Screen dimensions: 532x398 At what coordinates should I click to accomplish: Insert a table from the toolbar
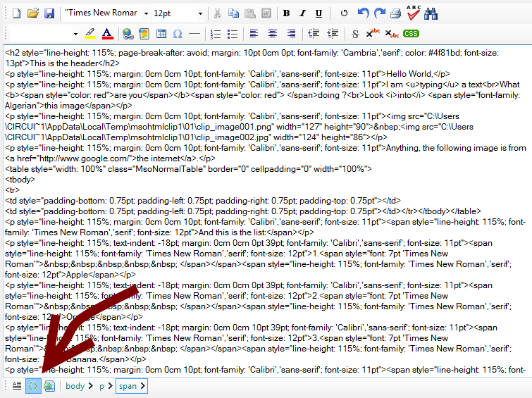click(161, 34)
